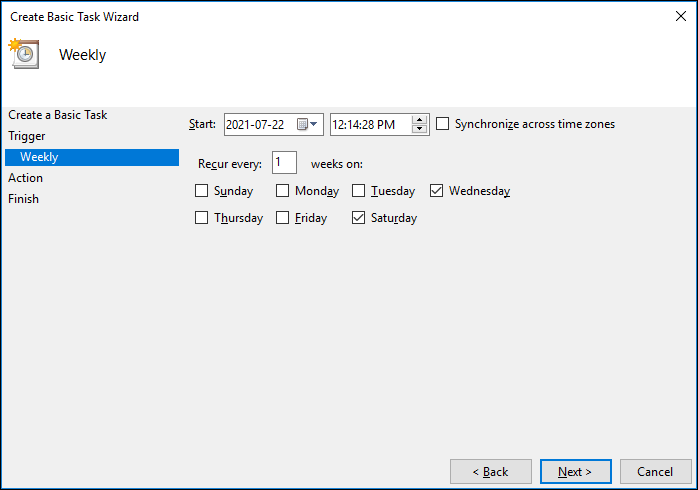Select the Weekly step in sidebar
This screenshot has width=698, height=490.
[40, 157]
